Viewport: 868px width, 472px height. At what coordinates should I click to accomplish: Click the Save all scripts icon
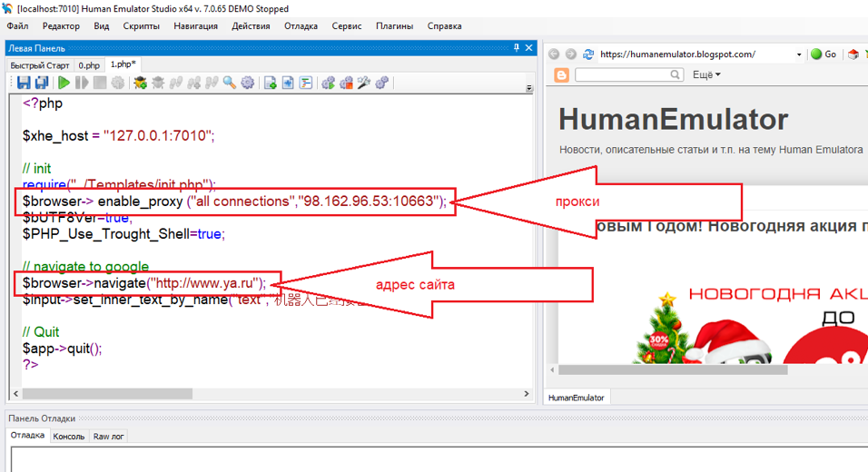pos(42,83)
